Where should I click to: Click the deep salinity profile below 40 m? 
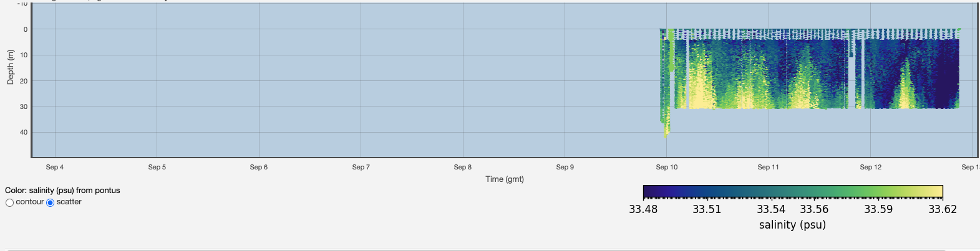[666, 130]
